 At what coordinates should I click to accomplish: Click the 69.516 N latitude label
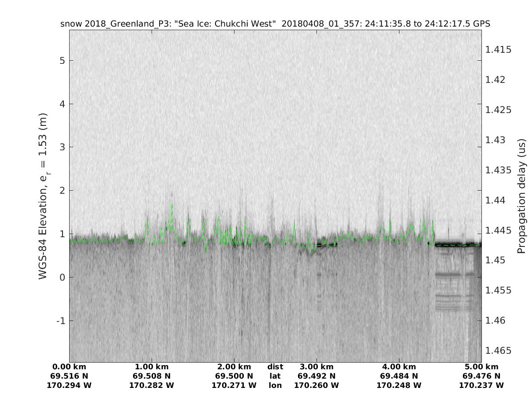69,376
